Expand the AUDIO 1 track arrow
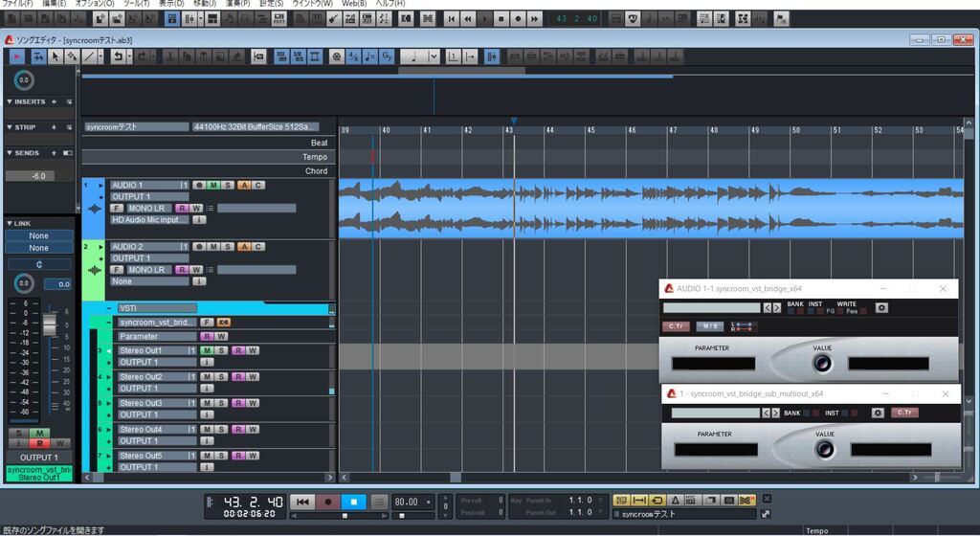This screenshot has width=980, height=536. coord(100,186)
